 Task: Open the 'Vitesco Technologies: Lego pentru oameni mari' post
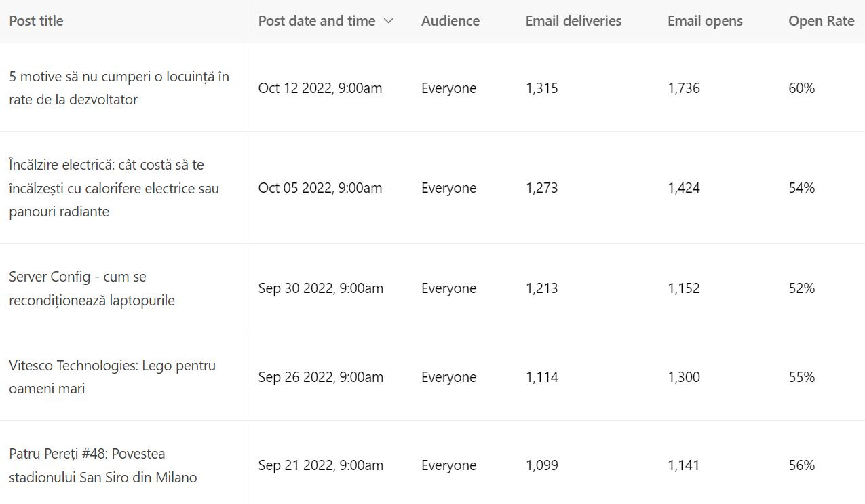tap(113, 377)
